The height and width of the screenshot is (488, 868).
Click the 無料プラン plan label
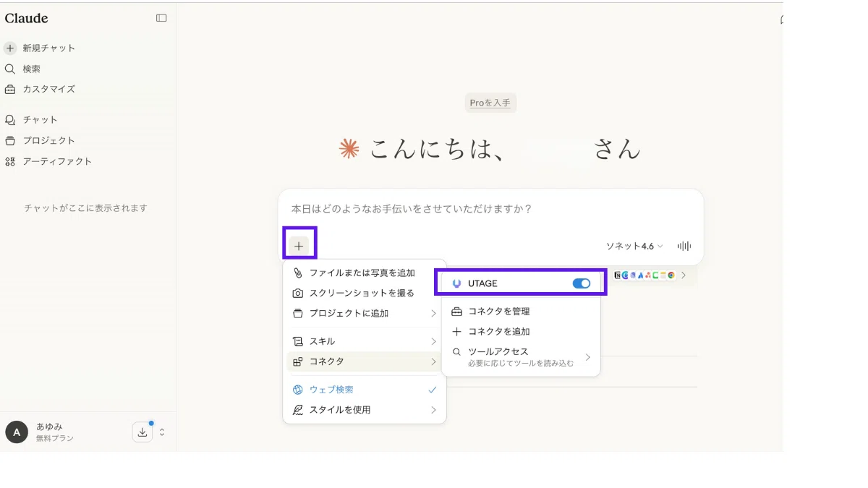[55, 438]
